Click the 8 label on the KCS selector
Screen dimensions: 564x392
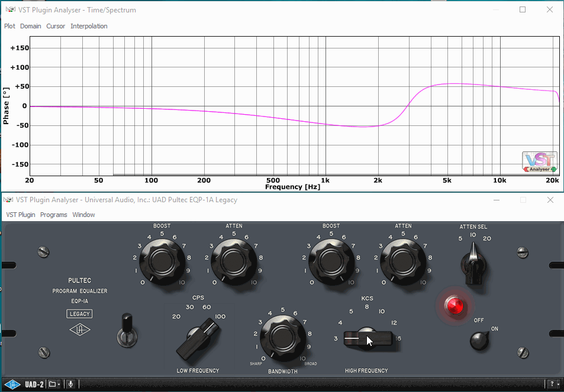pyautogui.click(x=367, y=307)
